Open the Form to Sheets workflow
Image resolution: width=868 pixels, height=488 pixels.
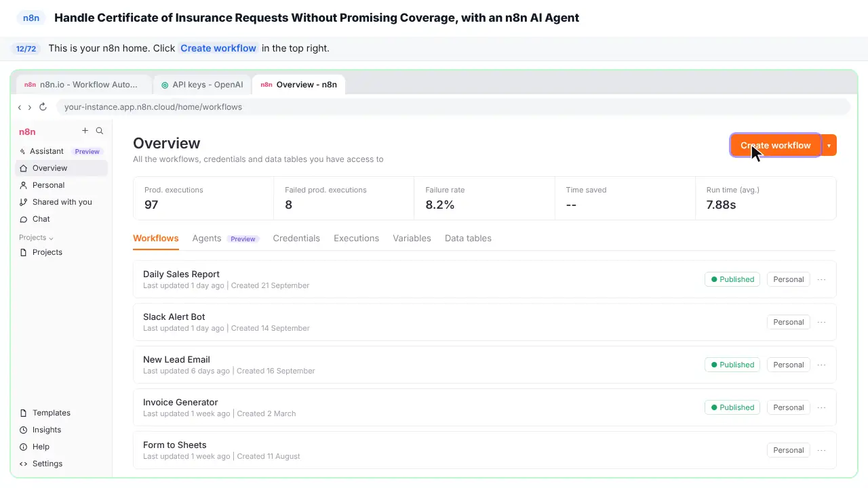click(484, 450)
